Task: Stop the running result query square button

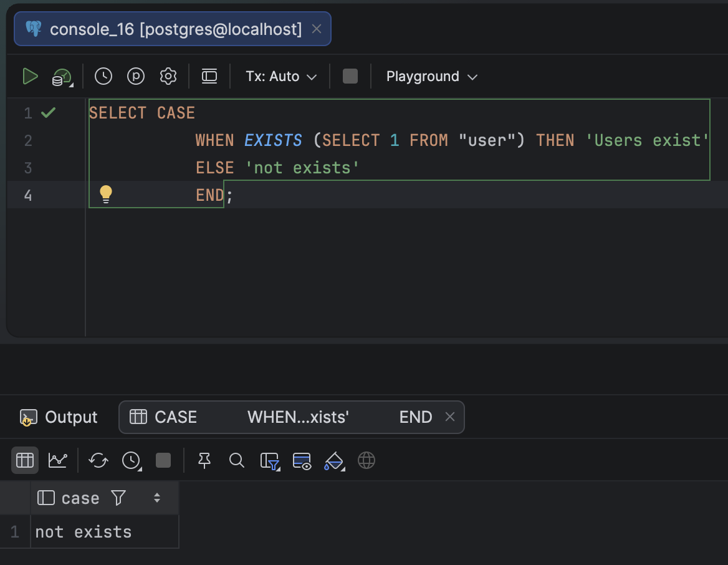Action: pos(163,460)
